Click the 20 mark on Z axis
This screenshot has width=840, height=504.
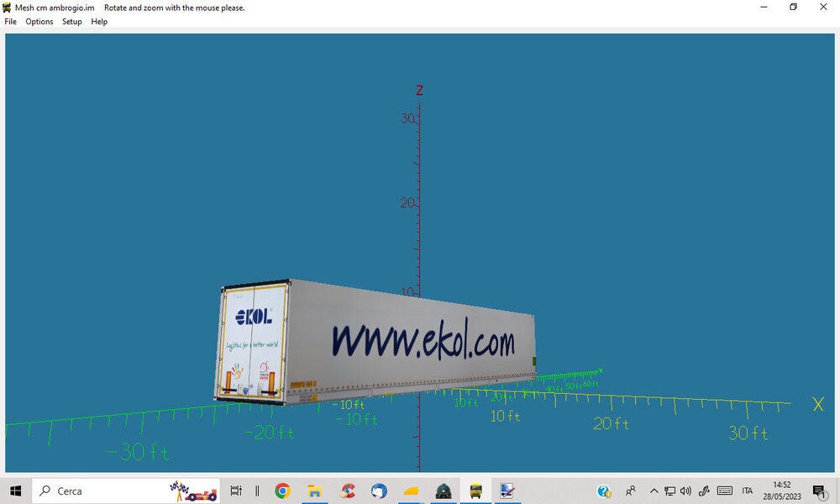pyautogui.click(x=407, y=202)
